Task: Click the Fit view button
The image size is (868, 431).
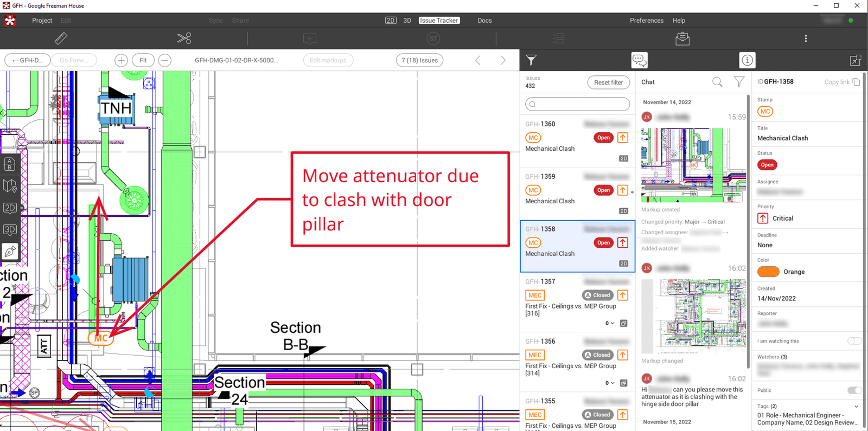Action: tap(143, 60)
